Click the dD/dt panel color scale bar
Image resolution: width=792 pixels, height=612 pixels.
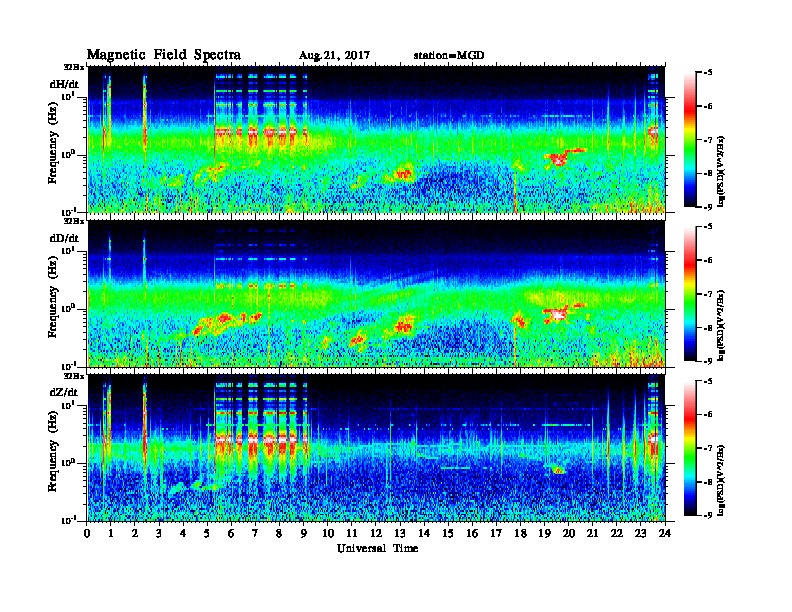(690, 294)
